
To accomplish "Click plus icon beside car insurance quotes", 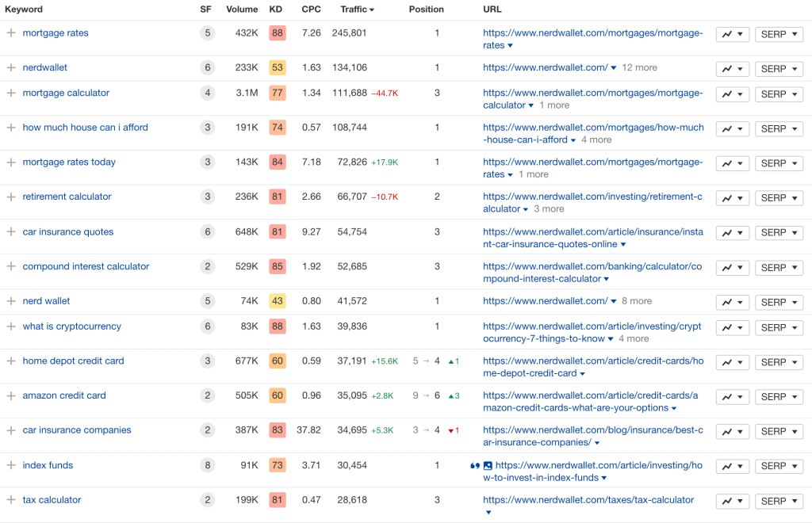I will click(x=11, y=231).
